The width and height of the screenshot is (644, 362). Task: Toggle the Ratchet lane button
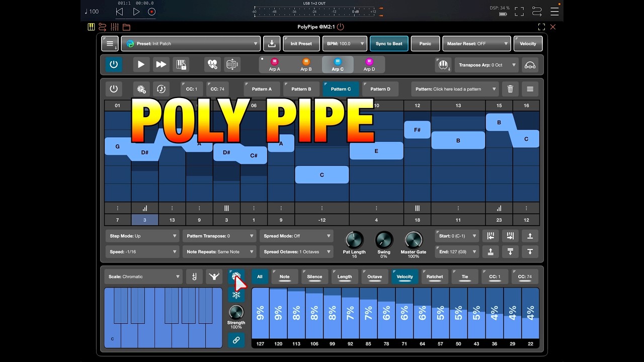[x=435, y=277]
